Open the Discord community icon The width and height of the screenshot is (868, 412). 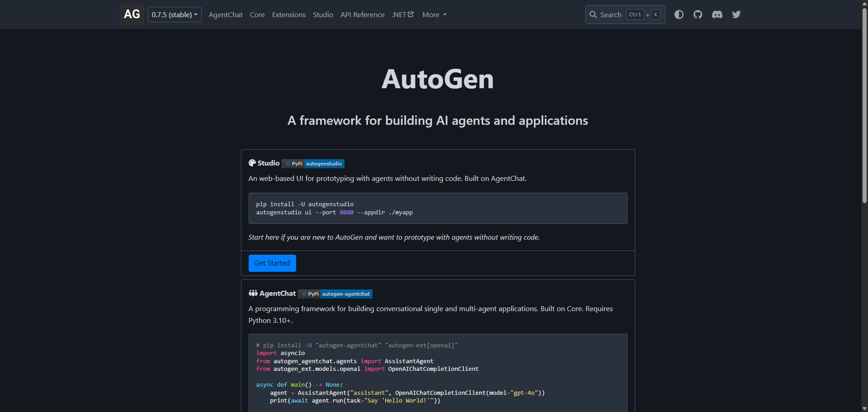(x=717, y=14)
